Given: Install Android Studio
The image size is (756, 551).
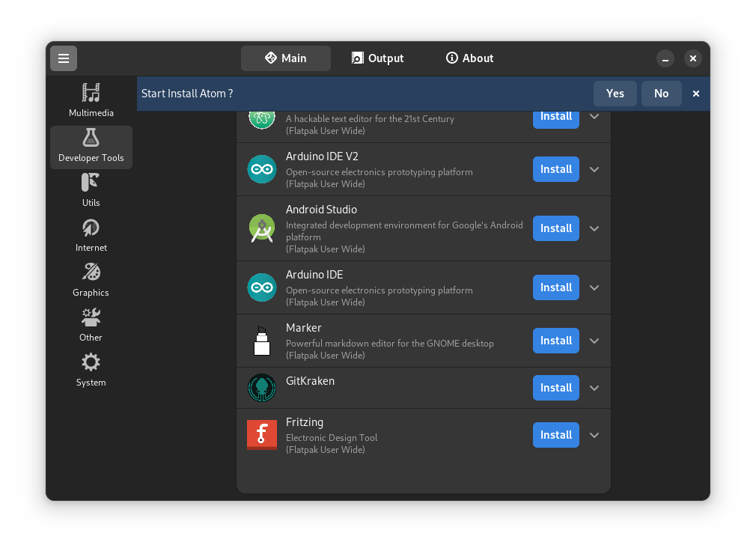Looking at the screenshot, I should pyautogui.click(x=556, y=228).
